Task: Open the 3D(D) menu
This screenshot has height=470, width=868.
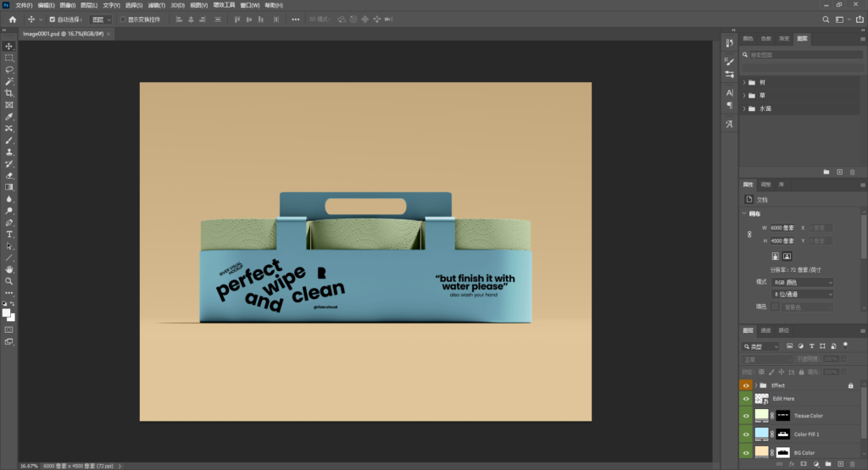Action: tap(178, 5)
